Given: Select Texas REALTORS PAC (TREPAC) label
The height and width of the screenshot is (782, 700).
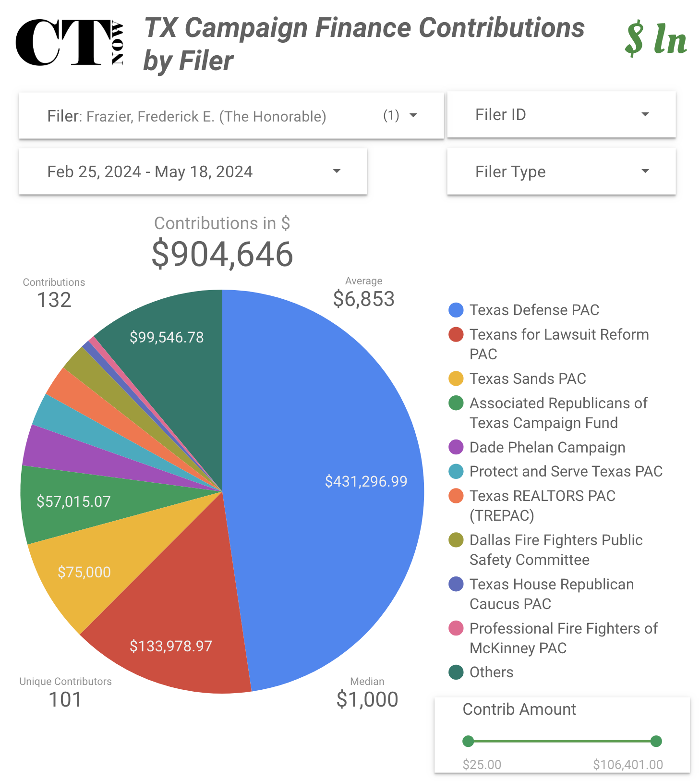Looking at the screenshot, I should coord(543,505).
